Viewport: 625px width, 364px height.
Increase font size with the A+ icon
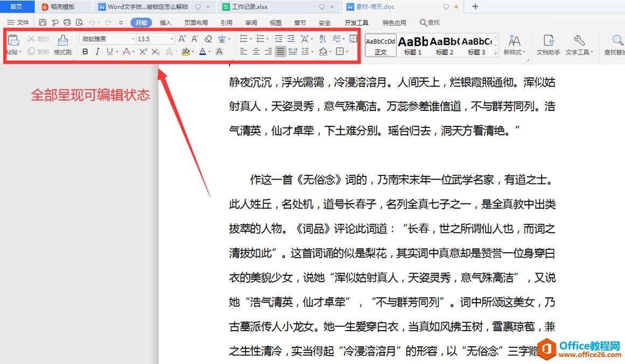tap(182, 39)
